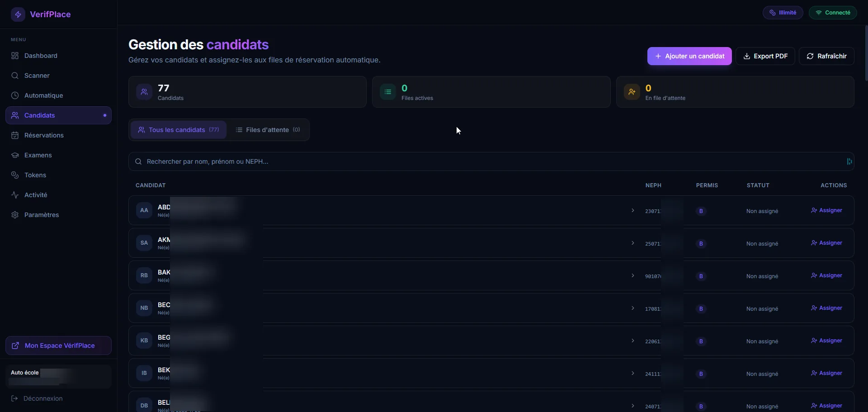868x412 pixels.
Task: Export the candidate list as PDF
Action: pyautogui.click(x=765, y=56)
